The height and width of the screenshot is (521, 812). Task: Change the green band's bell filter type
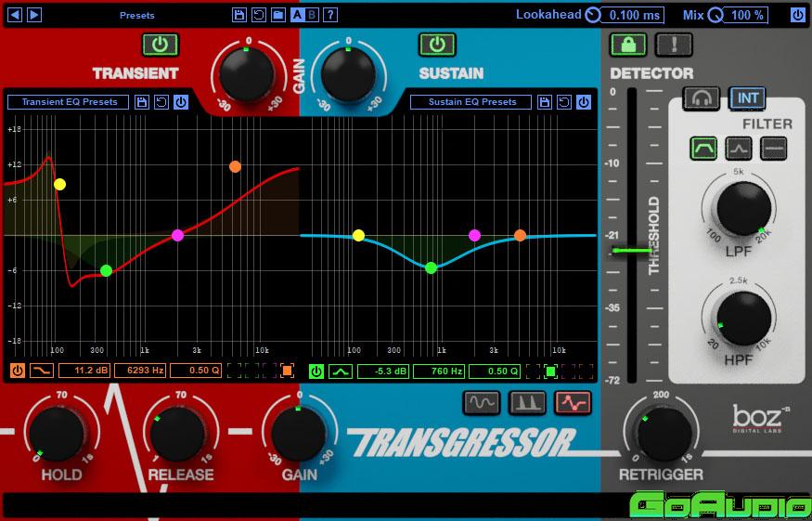coord(341,371)
